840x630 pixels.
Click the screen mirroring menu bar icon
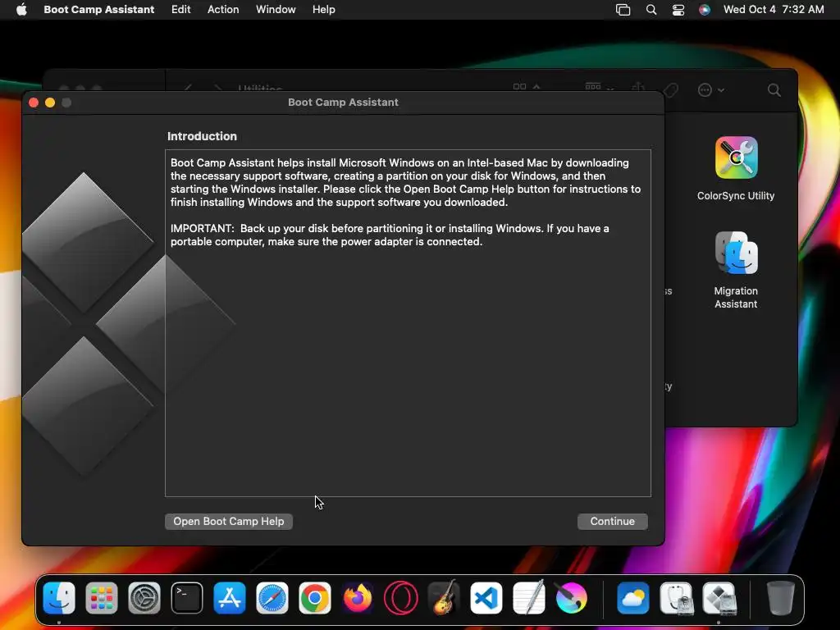(x=623, y=10)
